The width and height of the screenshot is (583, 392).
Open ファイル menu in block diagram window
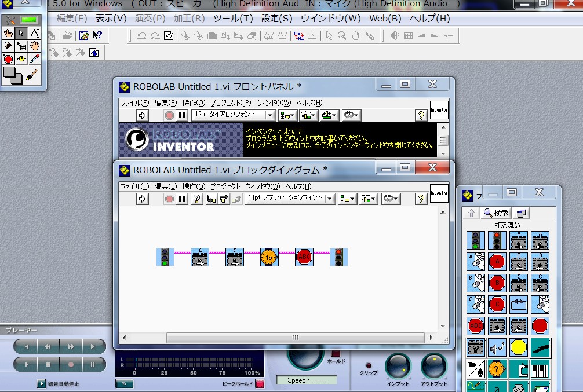point(134,186)
